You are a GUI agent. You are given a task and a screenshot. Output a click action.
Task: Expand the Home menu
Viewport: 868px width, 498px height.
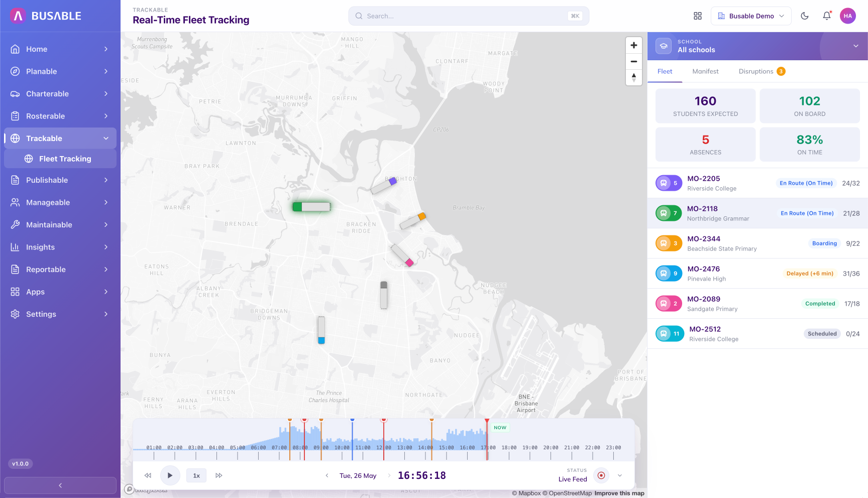tap(60, 49)
